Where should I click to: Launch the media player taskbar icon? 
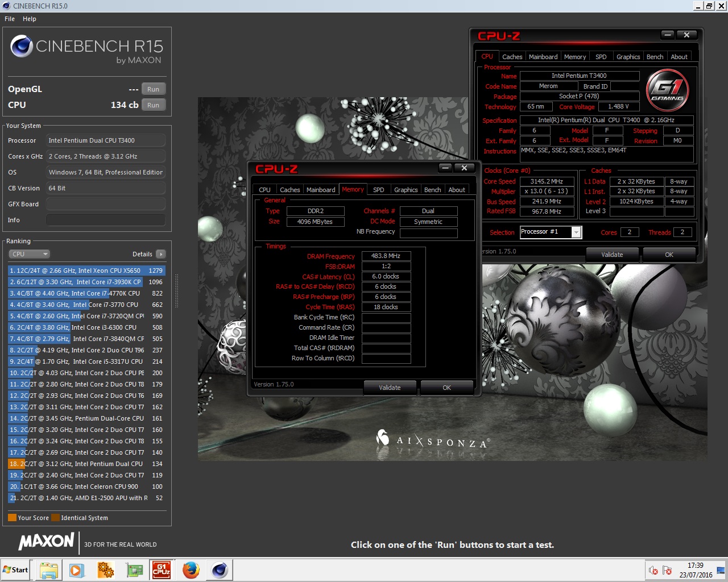pyautogui.click(x=77, y=570)
